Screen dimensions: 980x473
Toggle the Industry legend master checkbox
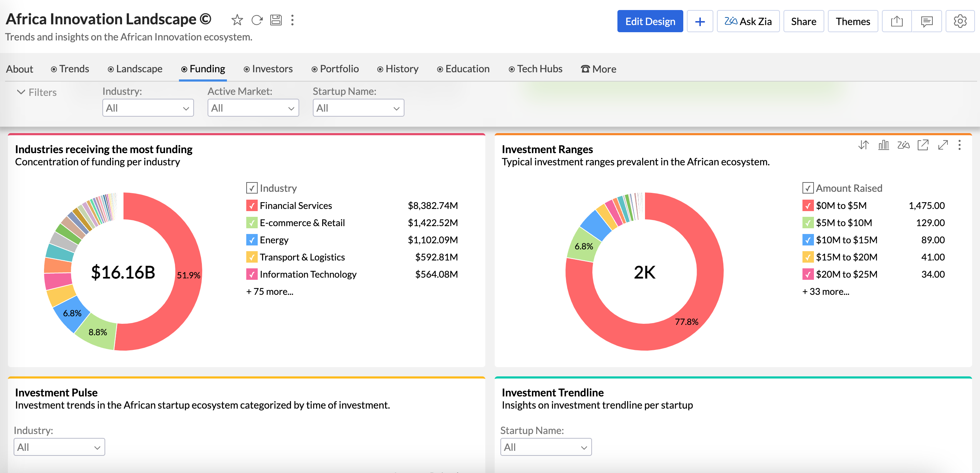[x=252, y=188]
